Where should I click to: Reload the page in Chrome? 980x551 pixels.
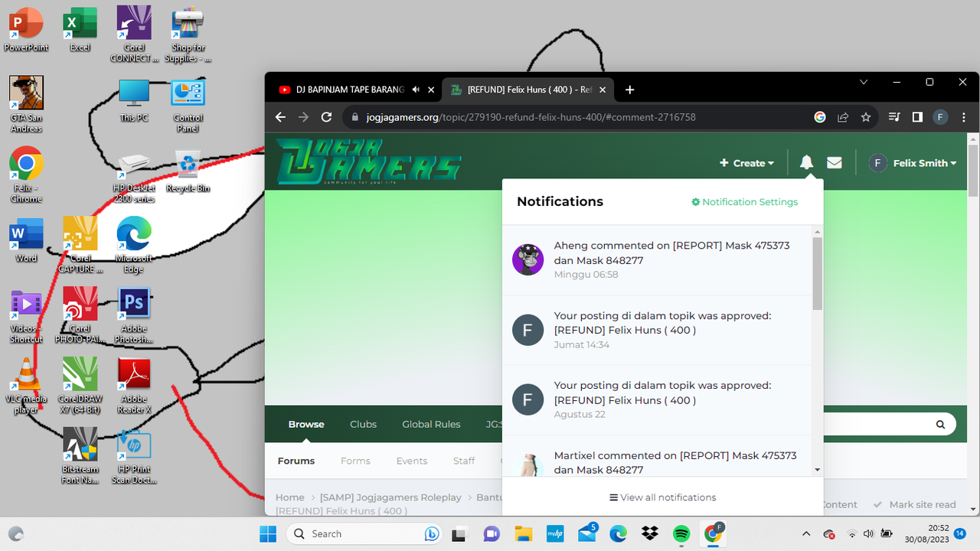point(326,117)
